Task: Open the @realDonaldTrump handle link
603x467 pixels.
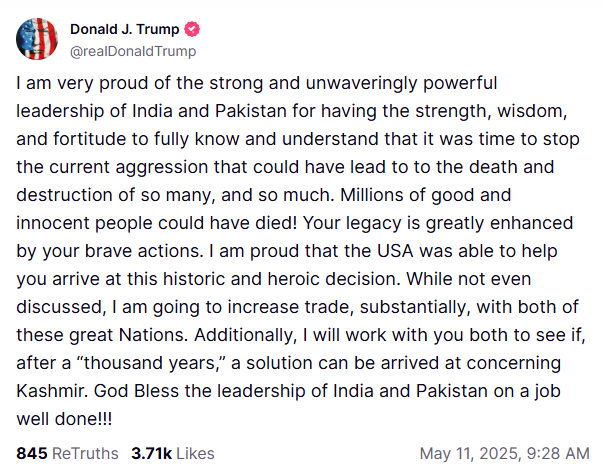Action: tap(132, 51)
